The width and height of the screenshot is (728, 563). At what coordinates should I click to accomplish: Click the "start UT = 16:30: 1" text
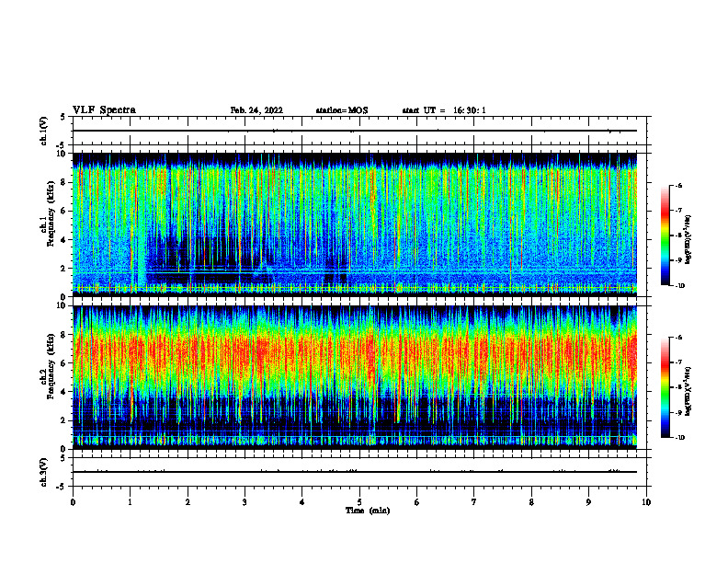(444, 110)
